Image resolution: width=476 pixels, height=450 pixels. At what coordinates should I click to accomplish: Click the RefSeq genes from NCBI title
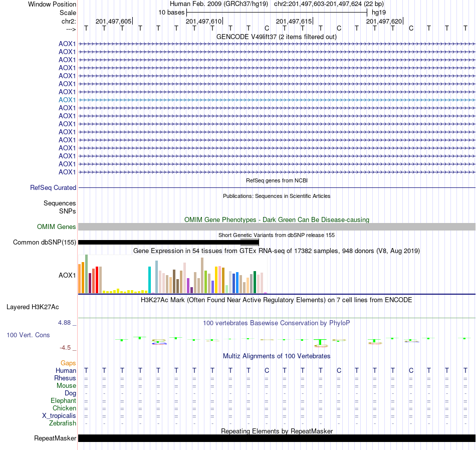point(277,180)
